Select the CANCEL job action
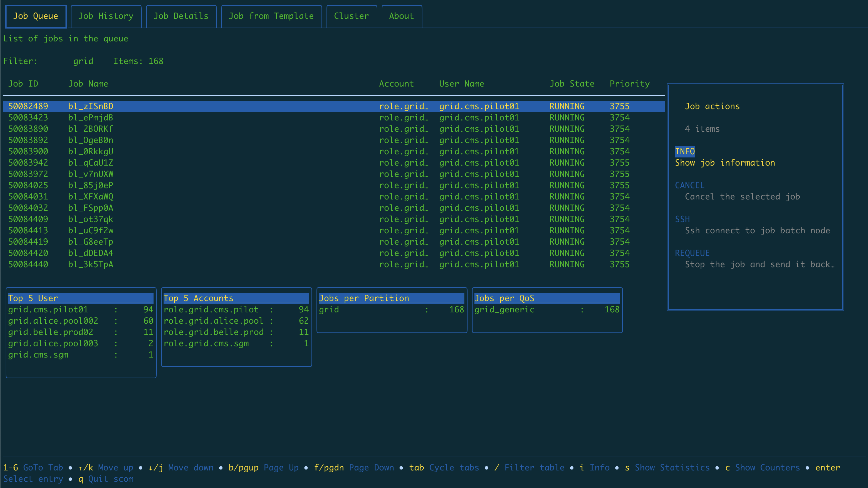This screenshot has height=488, width=868. pos(689,185)
